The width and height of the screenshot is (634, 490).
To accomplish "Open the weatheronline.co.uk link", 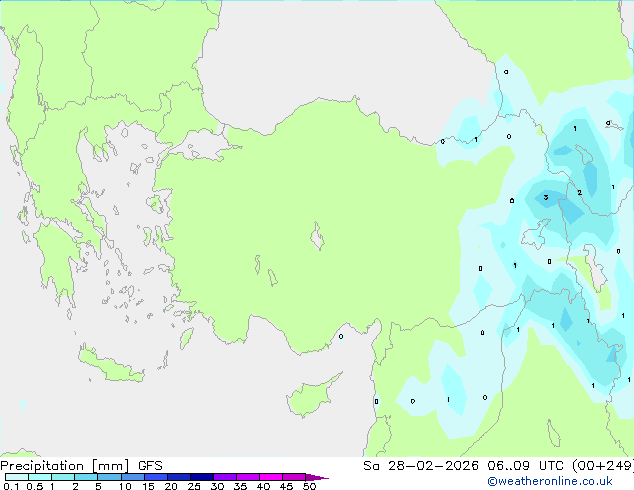I will (x=550, y=482).
